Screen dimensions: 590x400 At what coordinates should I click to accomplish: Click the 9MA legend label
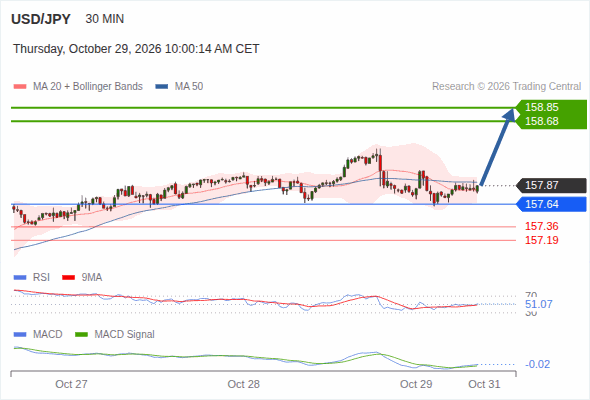click(92, 278)
